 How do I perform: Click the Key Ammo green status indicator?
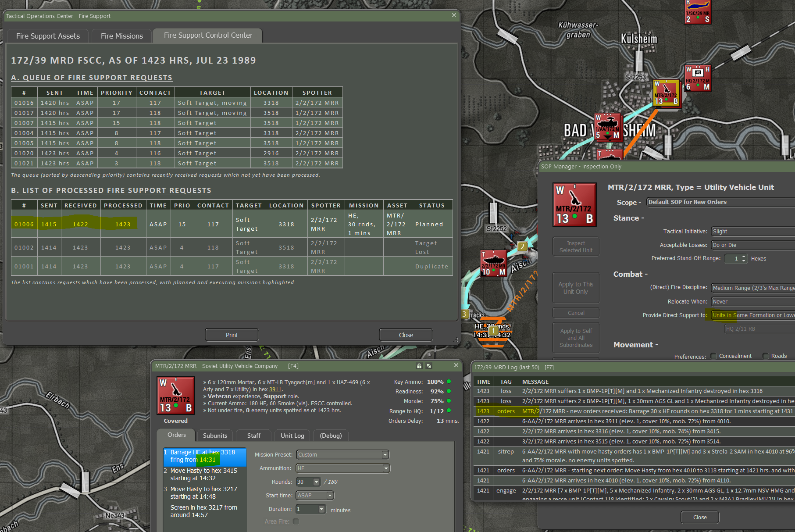coord(449,382)
